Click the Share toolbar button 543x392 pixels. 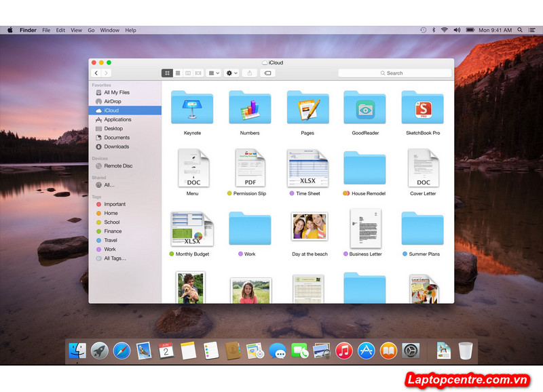point(250,73)
